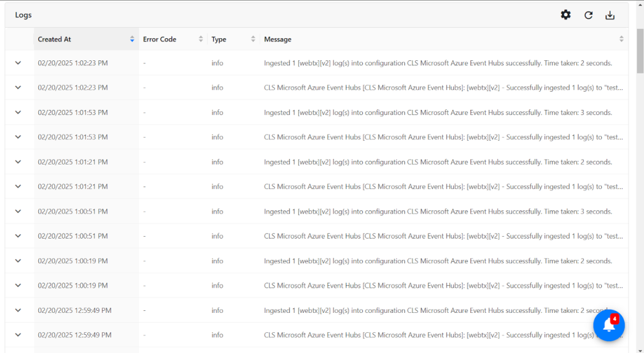Expand the first 1:00:51 PM log row
The image size is (644, 353).
pyautogui.click(x=18, y=211)
